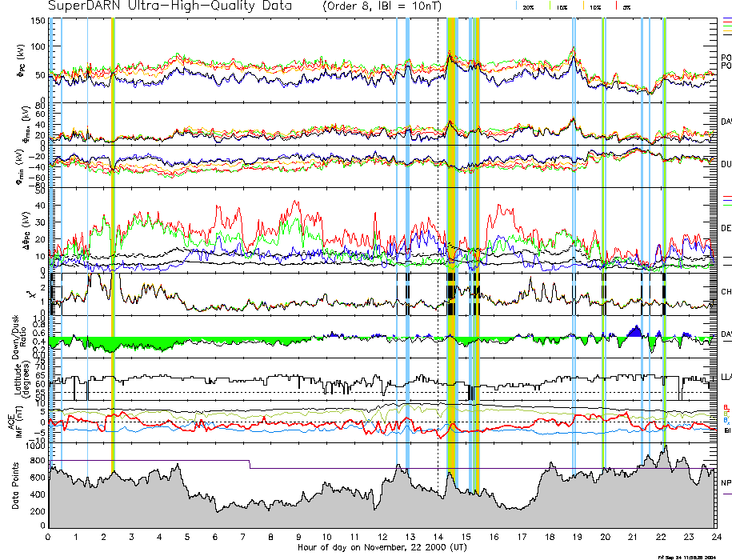The height and width of the screenshot is (560, 732).
Task: Click the orange 10% legend swatch
Action: tap(583, 6)
